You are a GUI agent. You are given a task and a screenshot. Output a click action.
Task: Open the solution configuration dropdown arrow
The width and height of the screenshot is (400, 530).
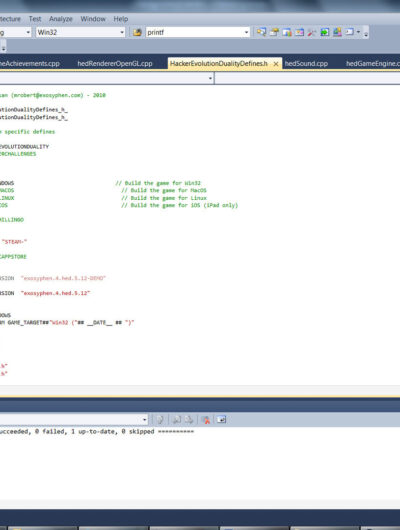[x=28, y=32]
